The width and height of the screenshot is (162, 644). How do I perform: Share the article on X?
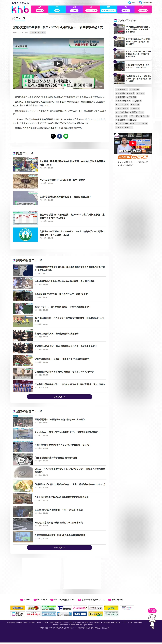(x=53, y=136)
